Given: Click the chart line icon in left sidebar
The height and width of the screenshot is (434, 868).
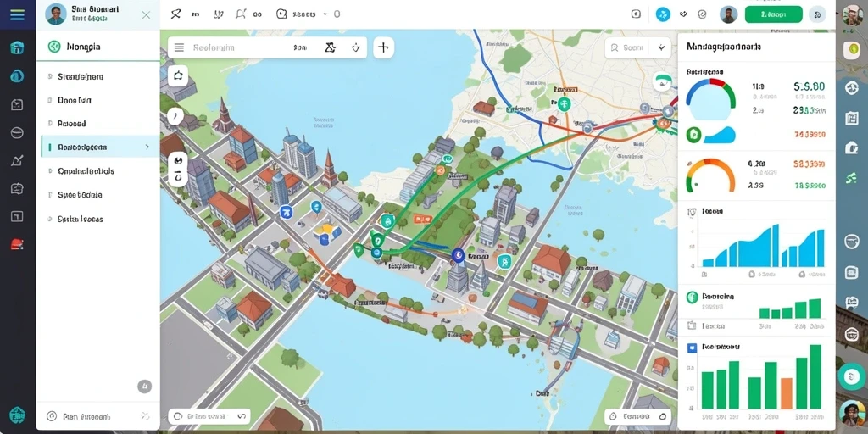Looking at the screenshot, I should [x=17, y=160].
